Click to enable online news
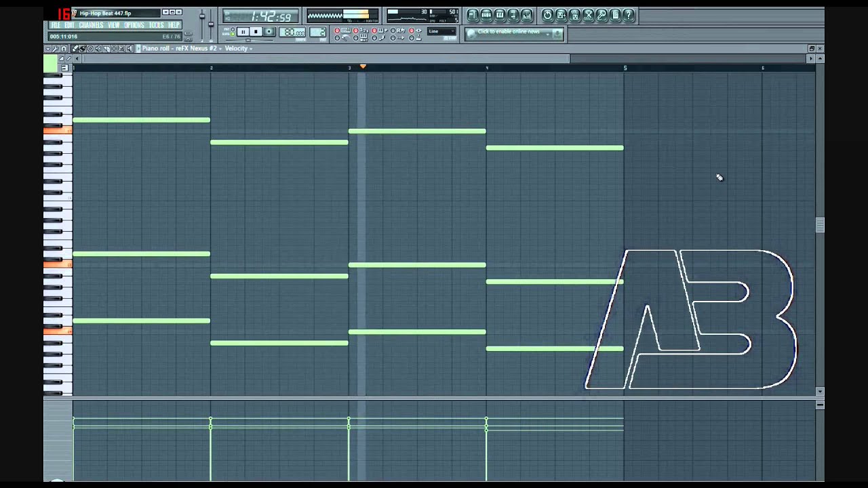This screenshot has height=488, width=868. tap(509, 32)
